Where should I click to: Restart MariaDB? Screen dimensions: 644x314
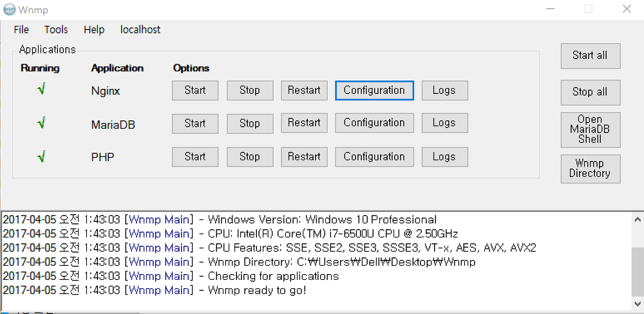point(304,123)
